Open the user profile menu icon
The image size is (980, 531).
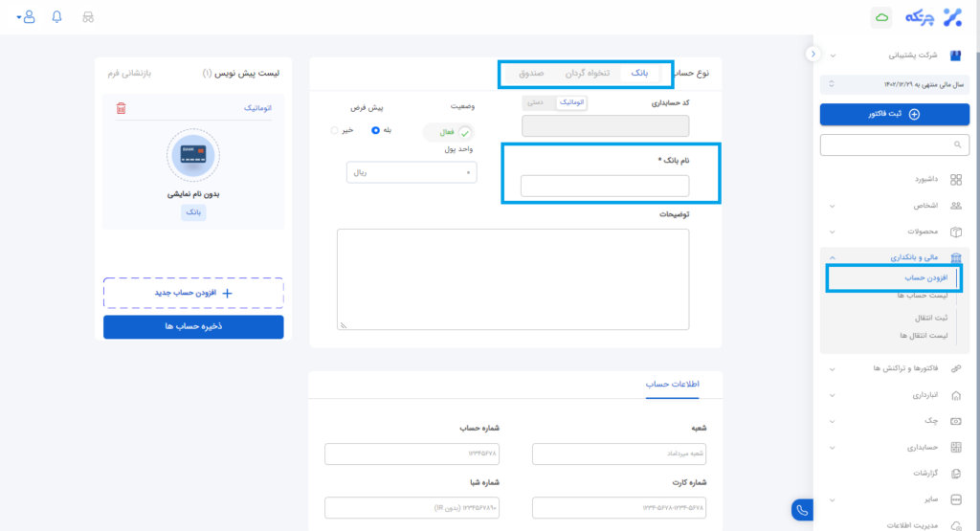[26, 17]
